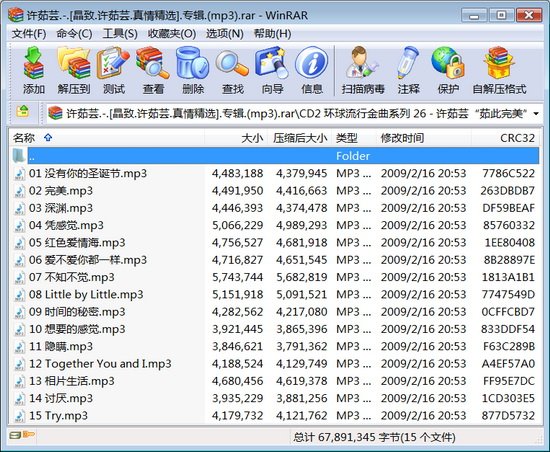
Task: Click CRC32 value 877D5732
Action: click(508, 416)
